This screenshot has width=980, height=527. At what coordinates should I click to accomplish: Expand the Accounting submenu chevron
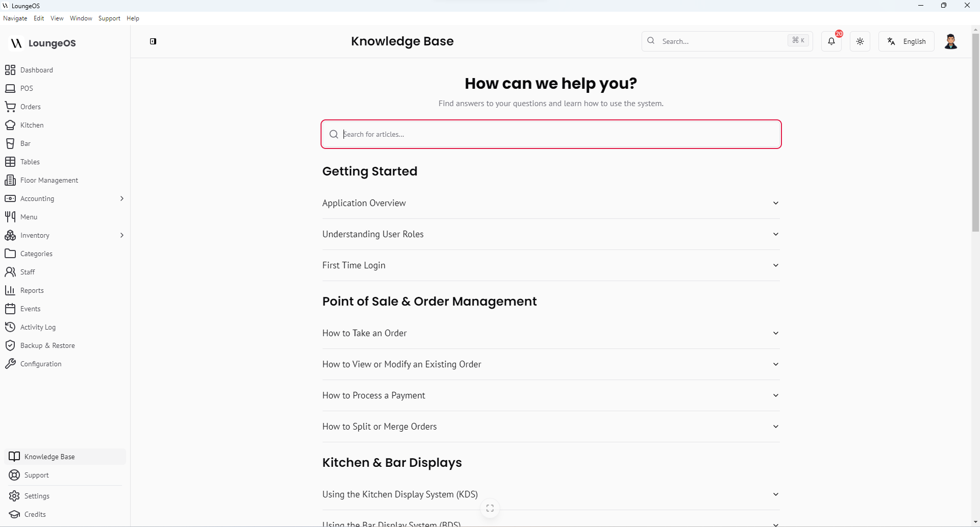point(121,198)
